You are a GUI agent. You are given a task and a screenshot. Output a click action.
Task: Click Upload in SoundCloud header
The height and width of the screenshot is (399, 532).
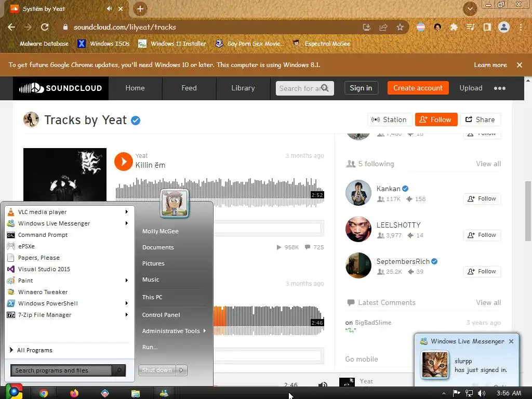click(471, 88)
